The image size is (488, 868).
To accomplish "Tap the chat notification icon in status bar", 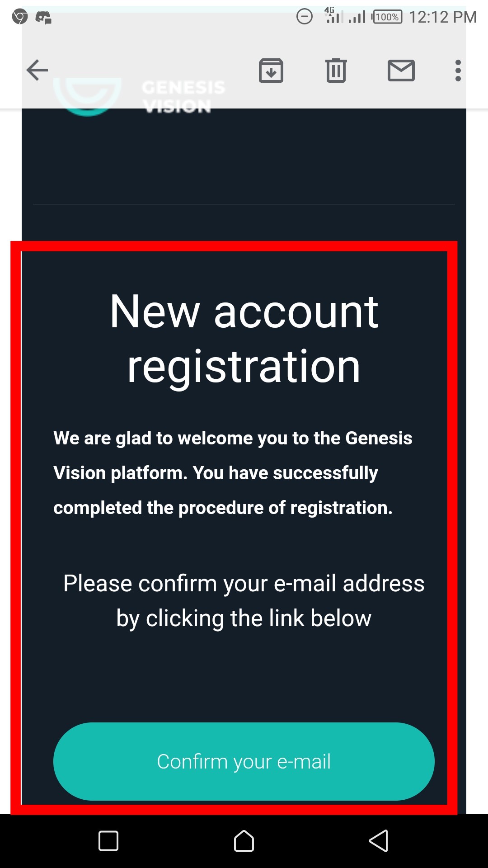I will [x=43, y=18].
